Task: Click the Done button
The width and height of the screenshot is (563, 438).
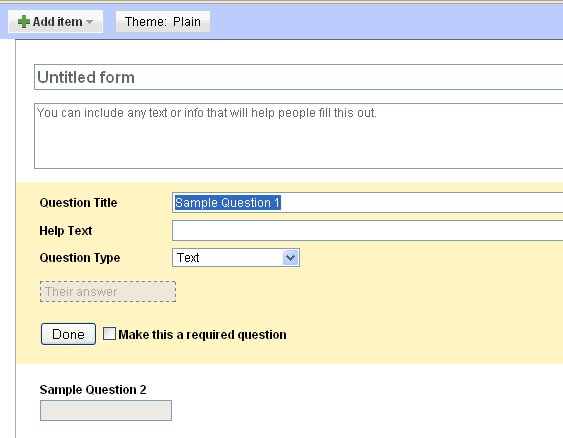Action: tap(68, 334)
